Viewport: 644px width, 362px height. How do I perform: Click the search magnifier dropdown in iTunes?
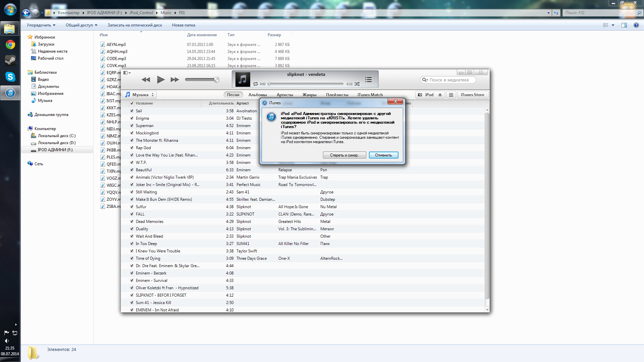425,80
